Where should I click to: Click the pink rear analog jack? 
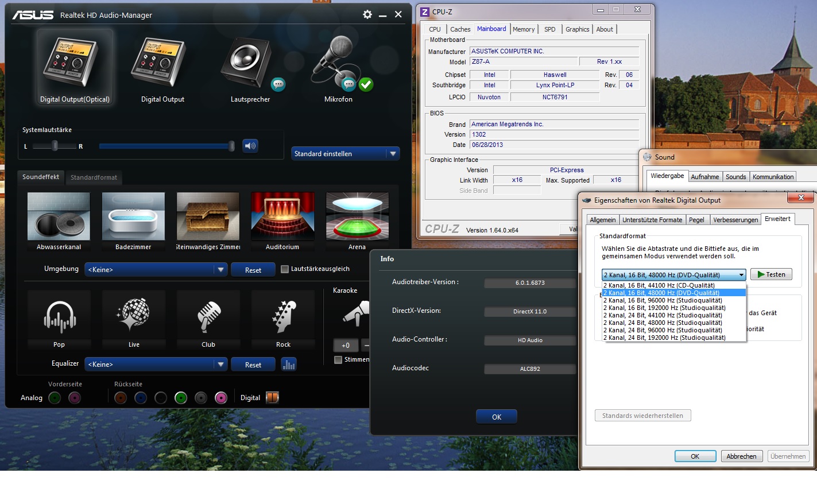[x=221, y=398]
